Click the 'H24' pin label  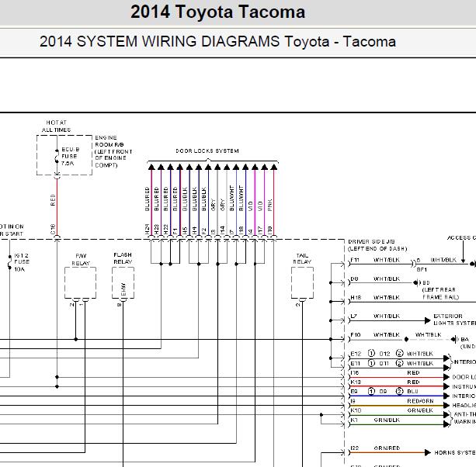(148, 230)
